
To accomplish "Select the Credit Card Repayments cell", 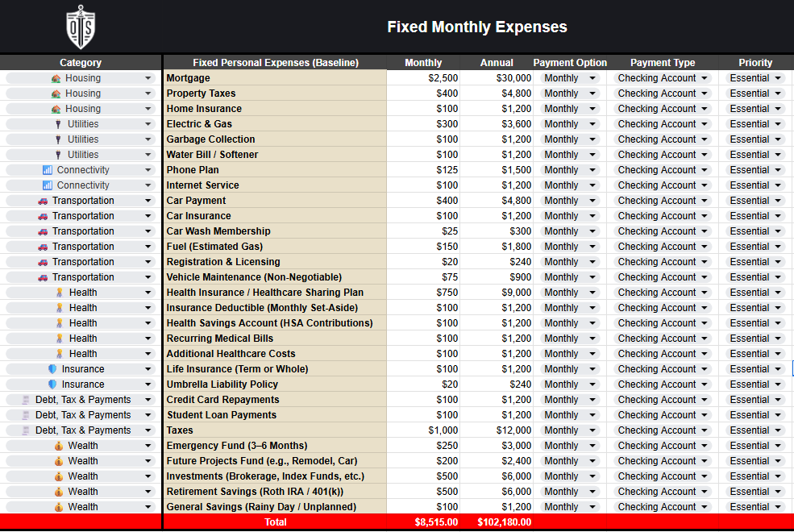I will point(275,399).
